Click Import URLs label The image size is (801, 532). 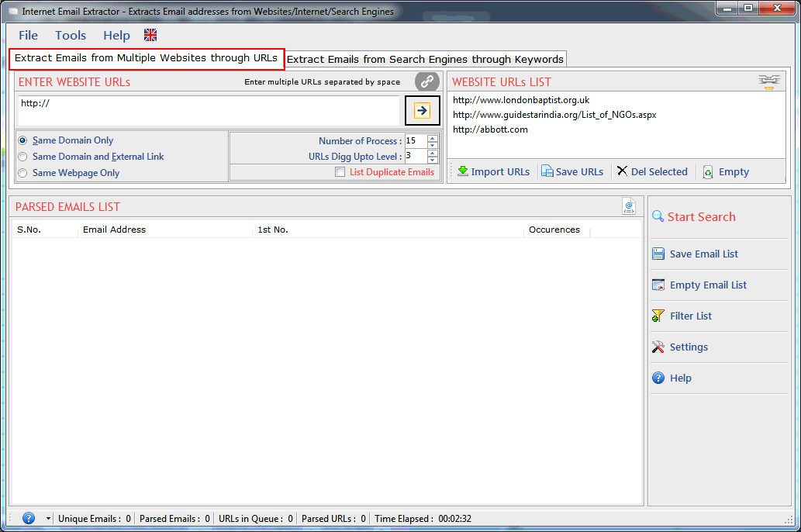[x=500, y=171]
